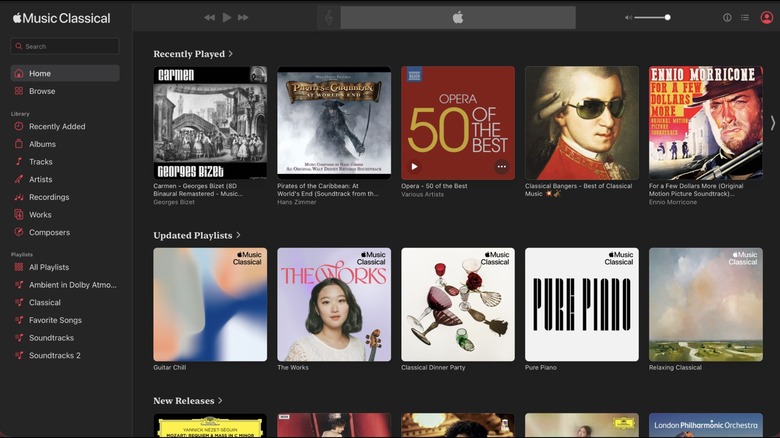Select Recently Added in Library
The height and width of the screenshot is (438, 780).
click(65, 126)
